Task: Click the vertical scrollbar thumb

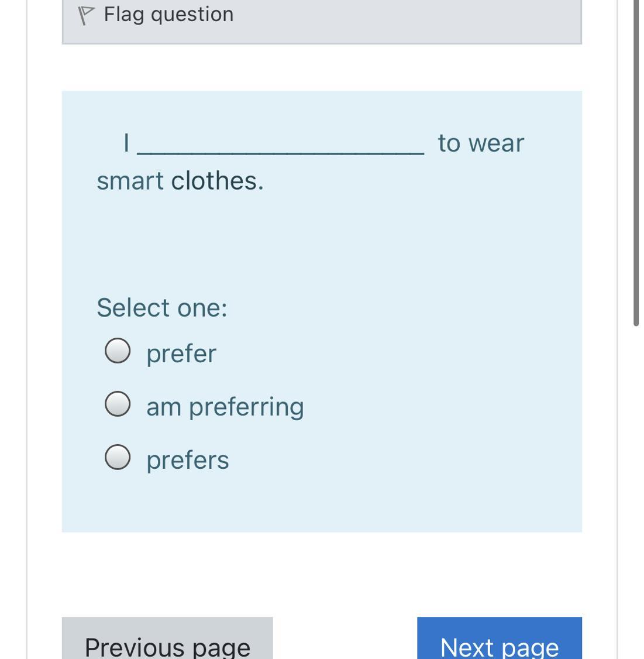Action: [636, 163]
